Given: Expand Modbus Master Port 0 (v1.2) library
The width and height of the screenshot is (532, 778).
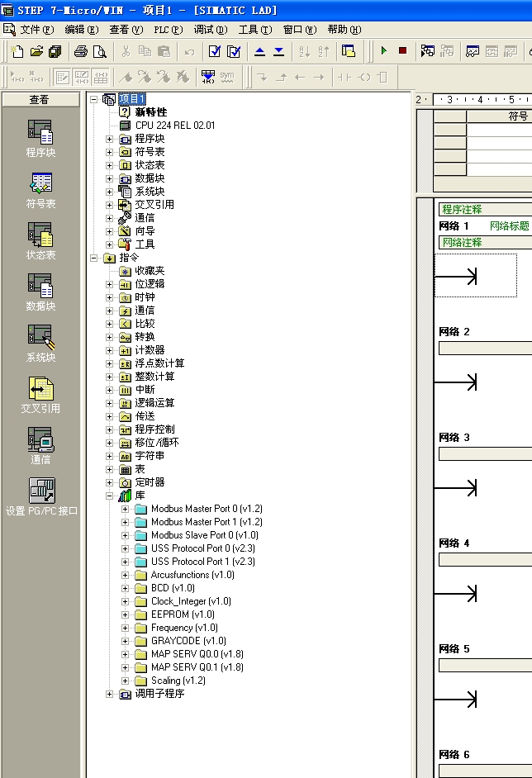Looking at the screenshot, I should tap(125, 509).
